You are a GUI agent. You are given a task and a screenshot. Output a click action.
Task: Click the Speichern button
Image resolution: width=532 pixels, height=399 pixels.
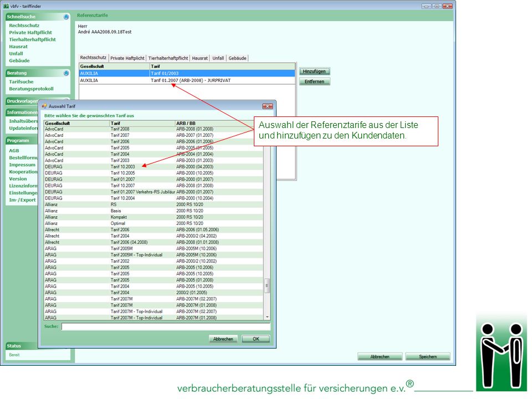[428, 356]
